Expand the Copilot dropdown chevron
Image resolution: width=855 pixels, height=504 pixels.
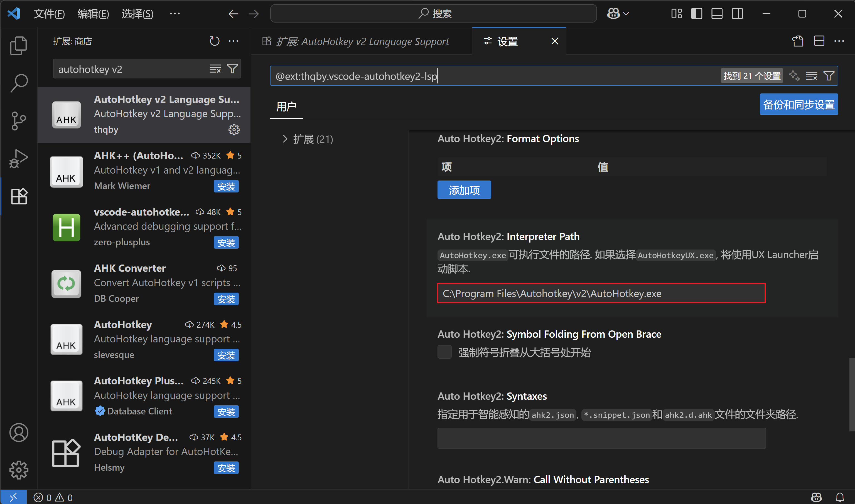[626, 14]
